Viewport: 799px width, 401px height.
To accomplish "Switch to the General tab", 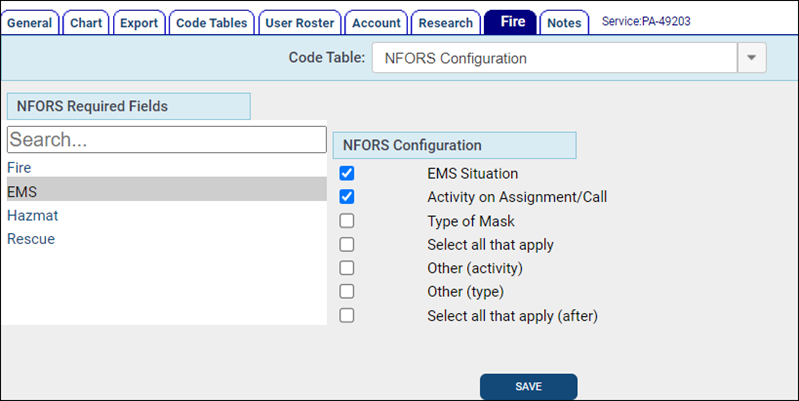I will click(30, 23).
